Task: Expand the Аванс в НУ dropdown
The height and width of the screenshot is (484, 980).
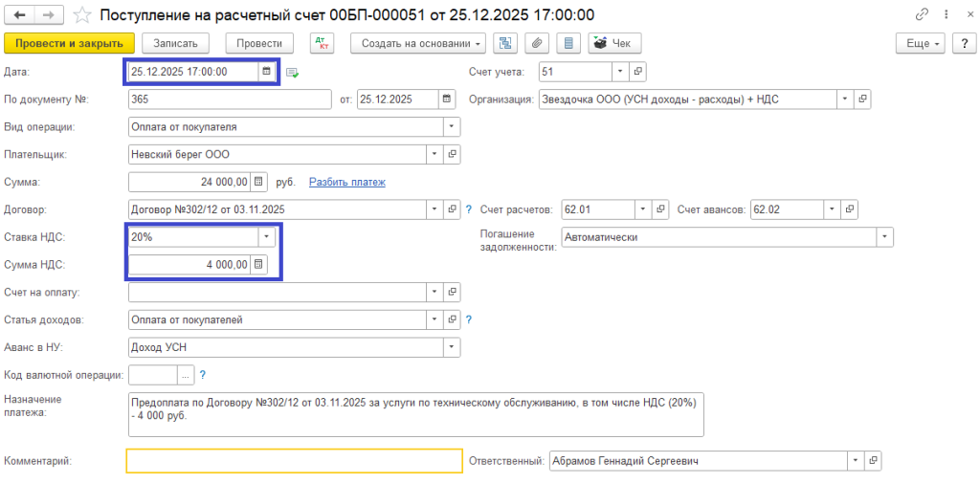Action: 451,347
